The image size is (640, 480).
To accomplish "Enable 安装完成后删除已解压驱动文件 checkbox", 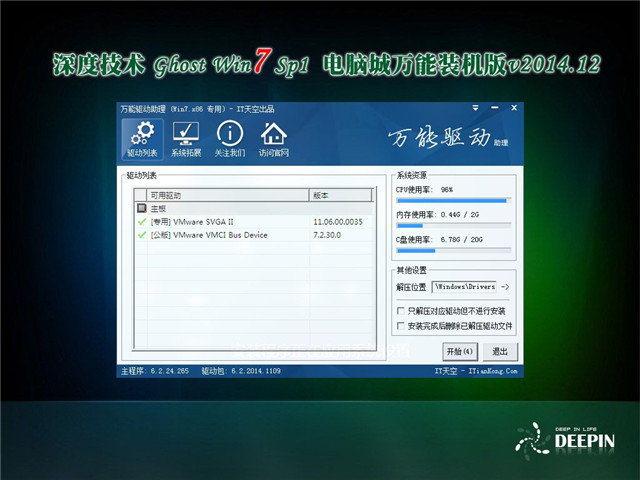I will coord(400,325).
